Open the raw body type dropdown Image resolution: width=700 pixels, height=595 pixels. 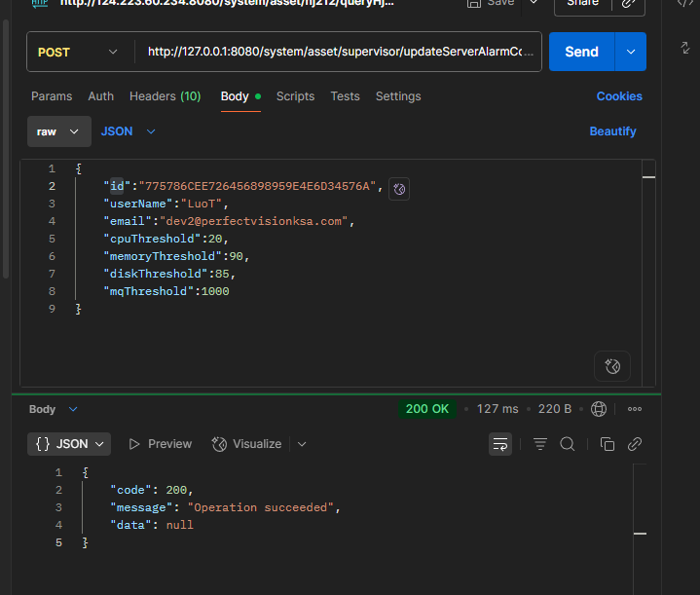[x=58, y=131]
